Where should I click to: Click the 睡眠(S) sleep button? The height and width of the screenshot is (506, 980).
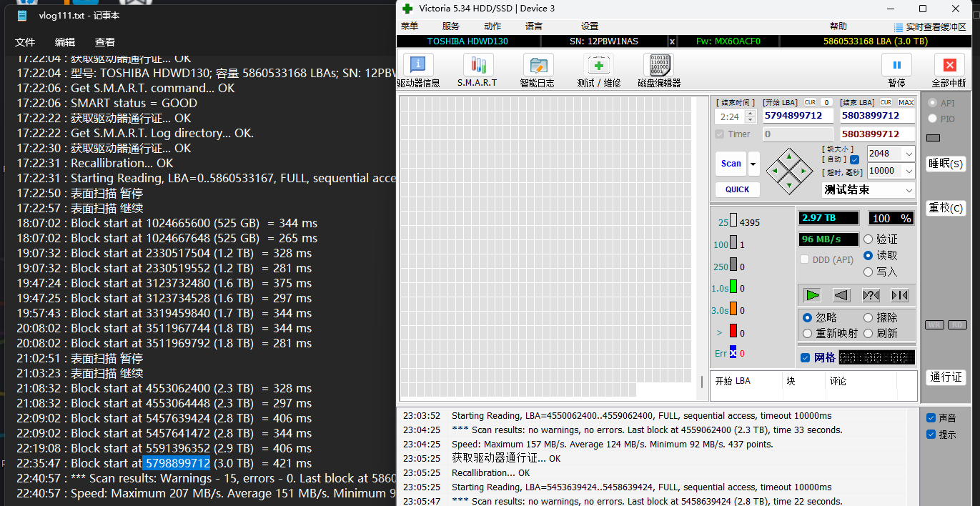click(x=946, y=164)
